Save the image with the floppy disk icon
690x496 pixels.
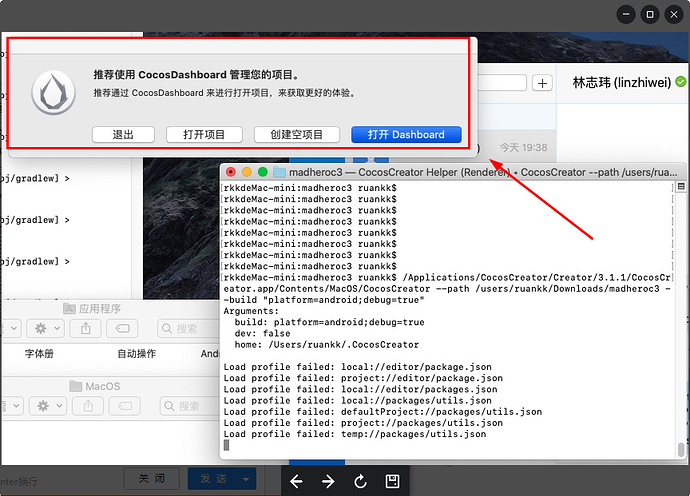point(393,481)
